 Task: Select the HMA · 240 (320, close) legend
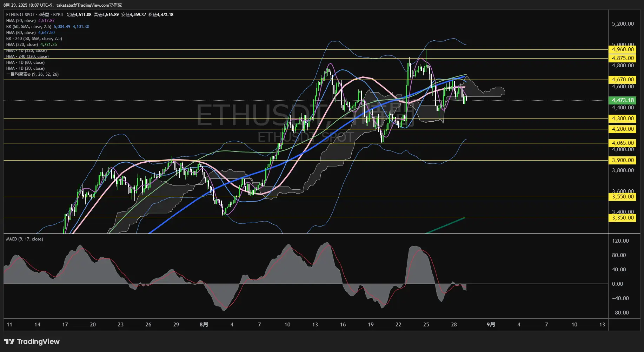[x=27, y=56]
